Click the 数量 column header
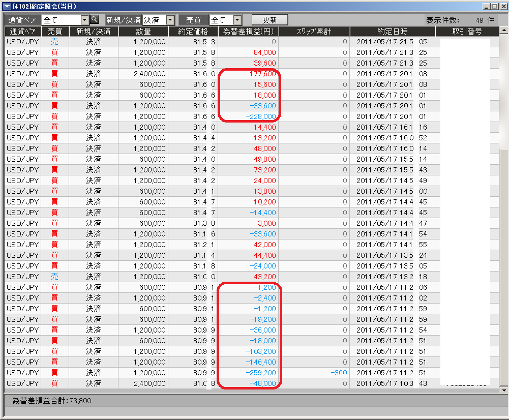The height and width of the screenshot is (420, 509). pos(143,32)
